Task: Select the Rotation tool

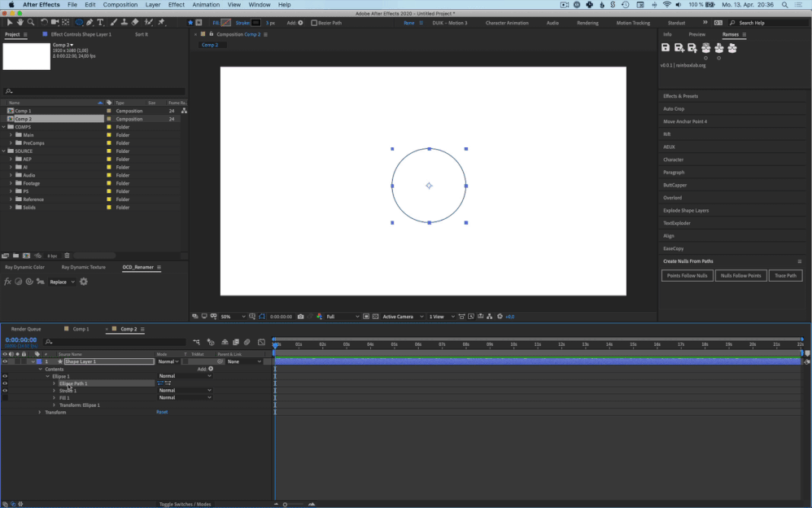Action: [x=44, y=23]
